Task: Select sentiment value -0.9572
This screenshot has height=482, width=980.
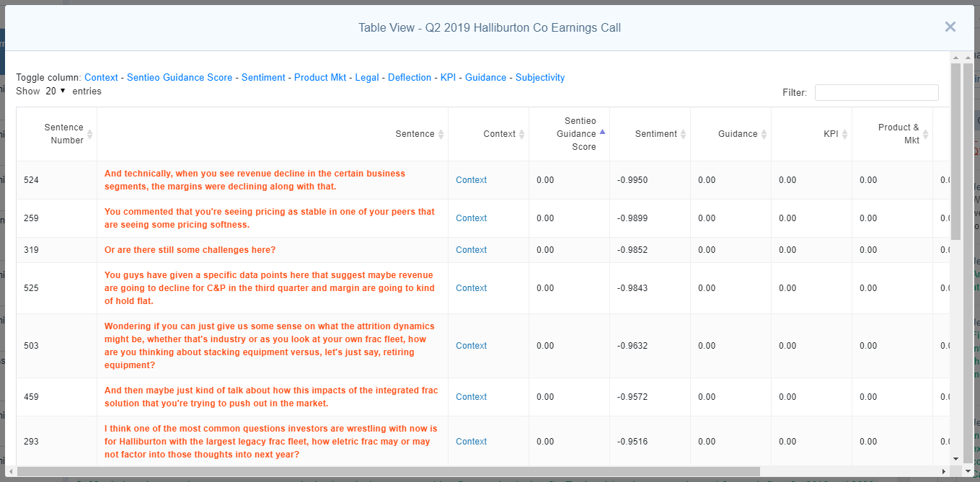Action: pyautogui.click(x=632, y=397)
